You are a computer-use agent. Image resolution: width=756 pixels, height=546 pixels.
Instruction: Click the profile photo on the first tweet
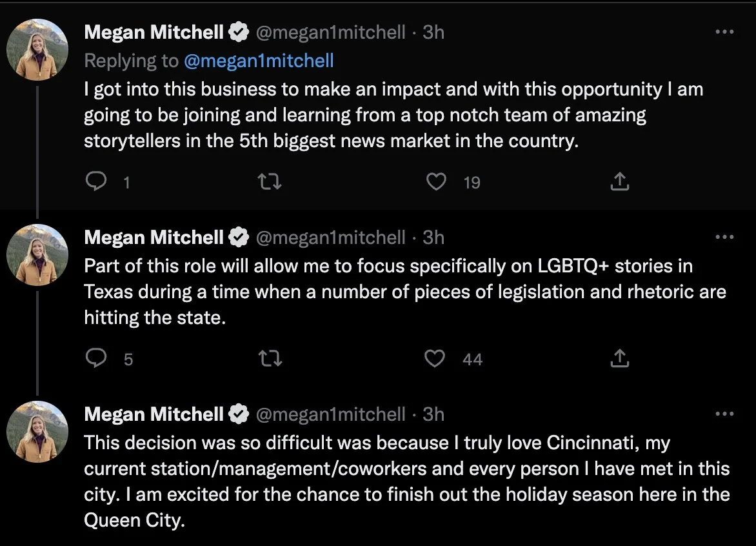coord(37,46)
